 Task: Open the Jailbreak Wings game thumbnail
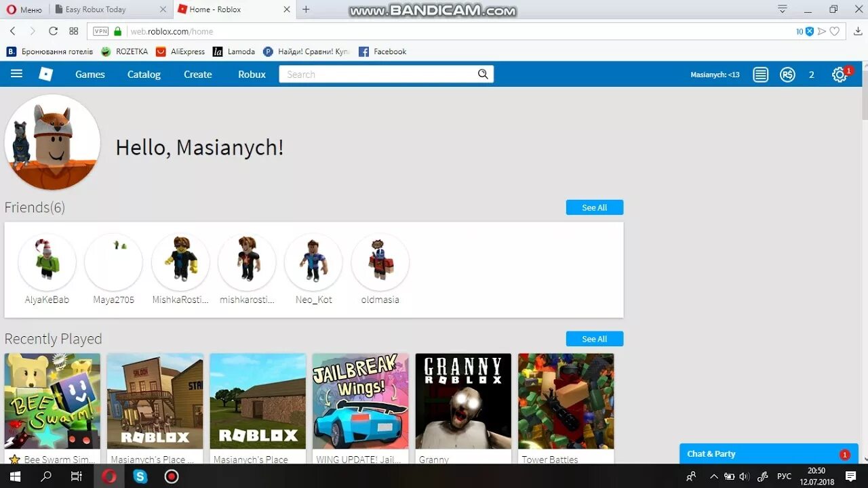(x=360, y=401)
